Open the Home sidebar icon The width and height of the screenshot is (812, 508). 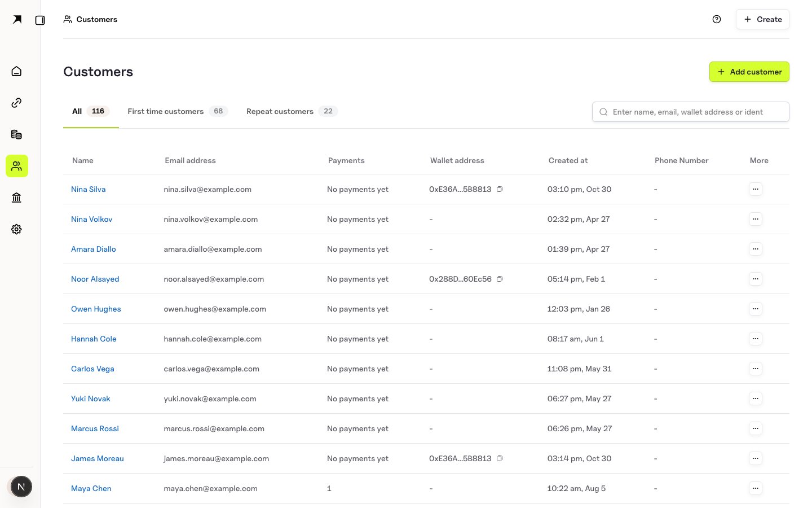click(17, 71)
